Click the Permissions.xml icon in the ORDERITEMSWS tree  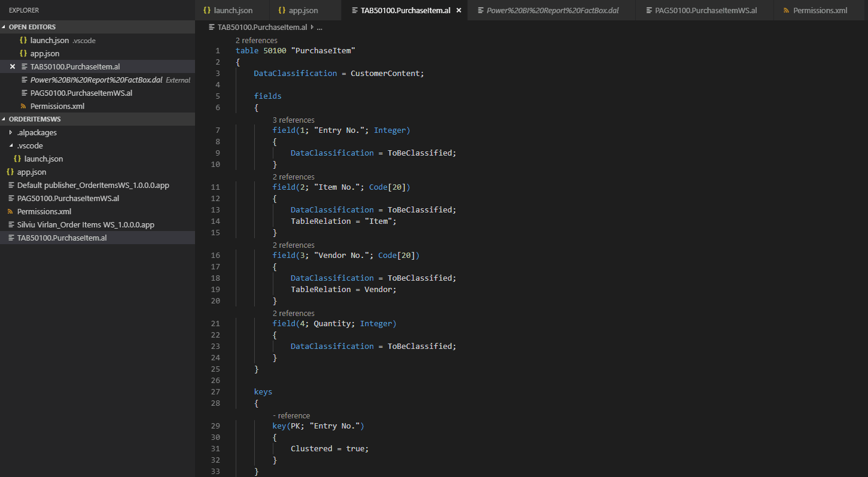(10, 212)
